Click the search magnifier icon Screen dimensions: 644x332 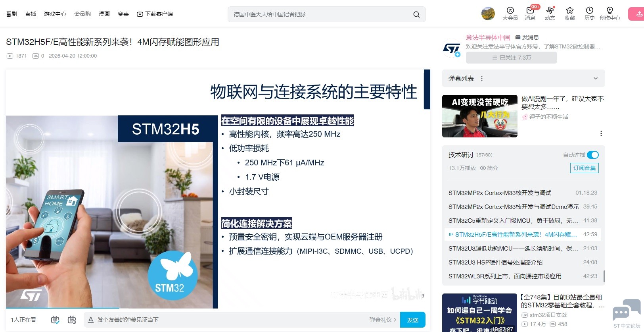[x=416, y=14]
